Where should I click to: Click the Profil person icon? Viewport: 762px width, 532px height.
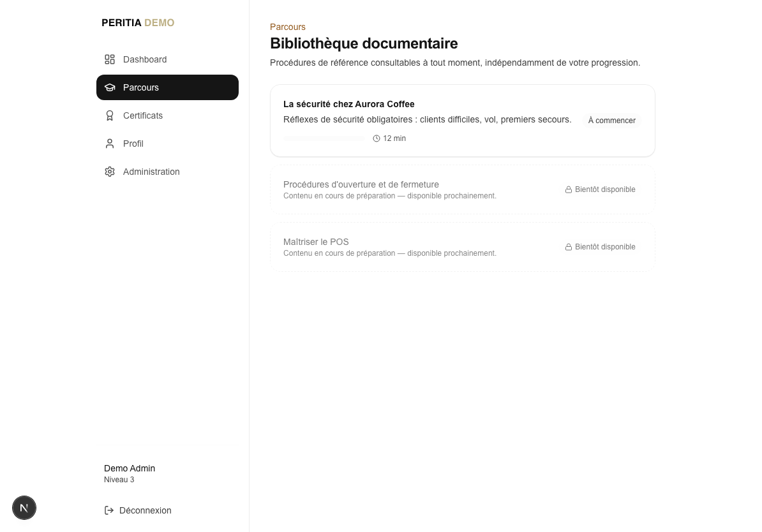point(110,144)
